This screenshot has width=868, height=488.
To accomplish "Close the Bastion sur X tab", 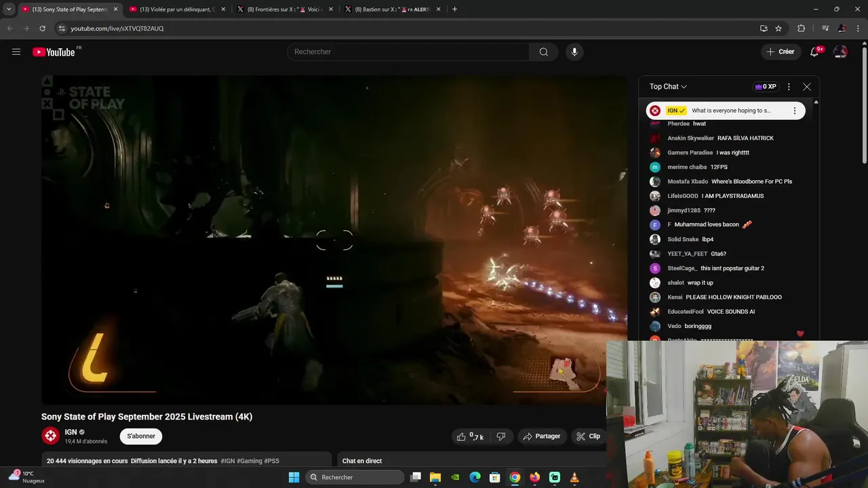I will coord(439,9).
